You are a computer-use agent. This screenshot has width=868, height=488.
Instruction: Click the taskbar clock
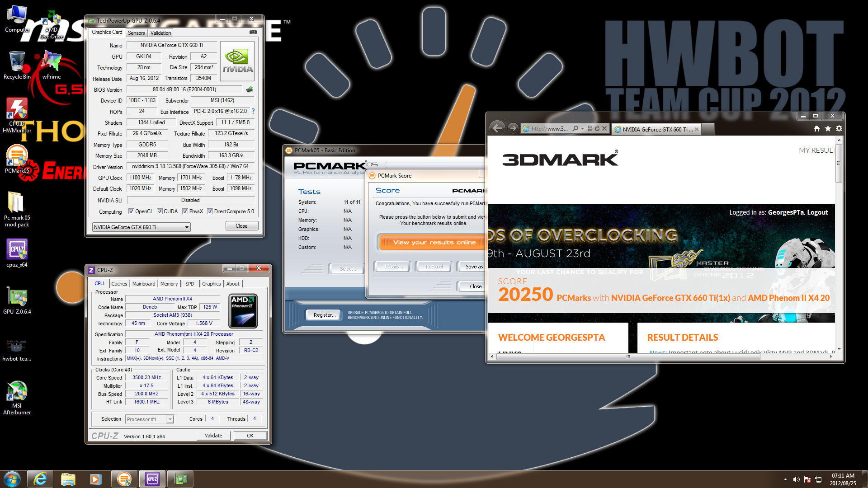click(x=843, y=479)
